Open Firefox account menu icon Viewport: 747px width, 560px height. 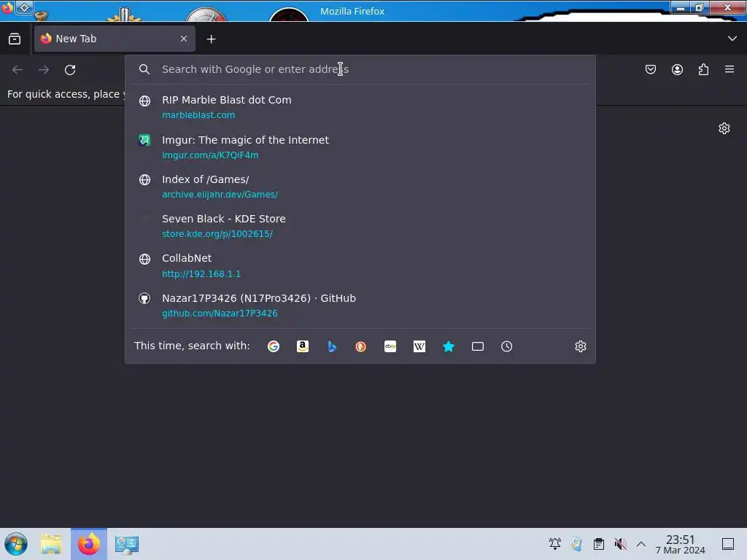677,69
